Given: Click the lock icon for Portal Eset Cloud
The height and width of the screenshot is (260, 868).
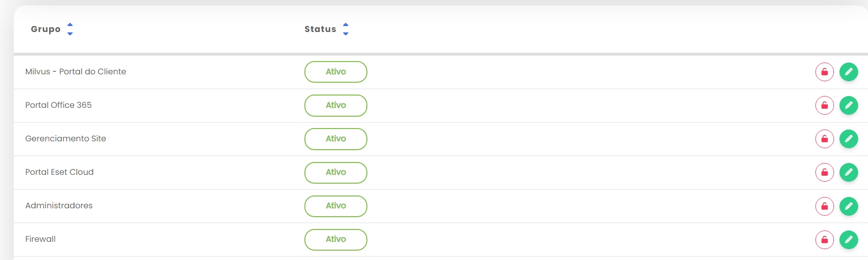Looking at the screenshot, I should (x=824, y=172).
